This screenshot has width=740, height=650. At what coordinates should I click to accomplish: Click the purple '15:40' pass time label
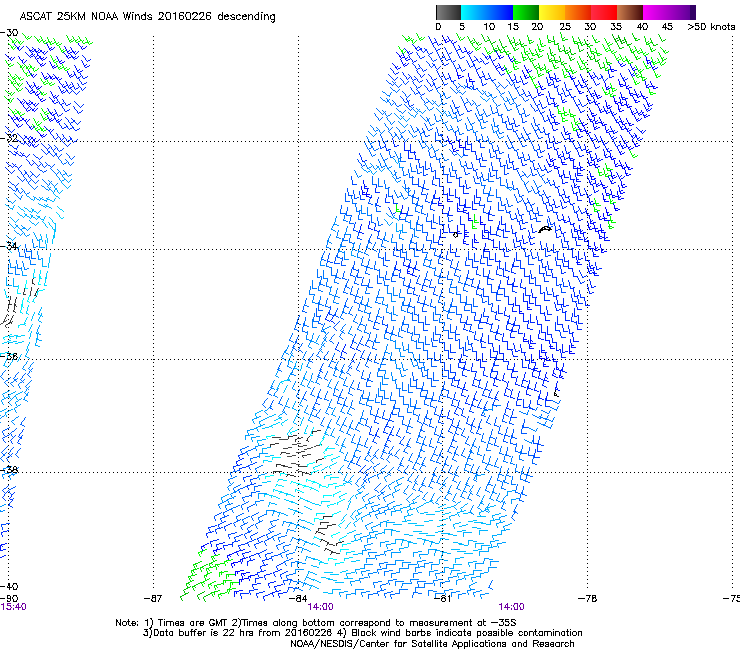tap(13, 607)
